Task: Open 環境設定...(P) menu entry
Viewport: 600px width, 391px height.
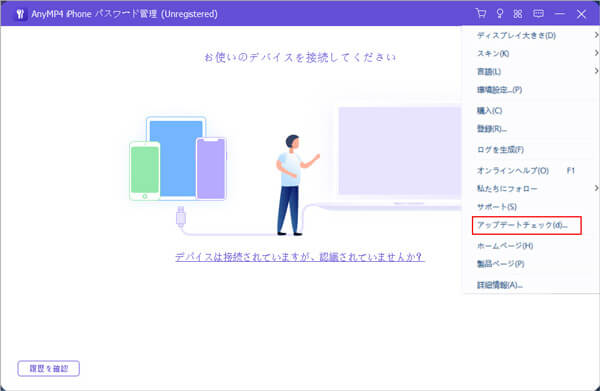Action: 531,90
